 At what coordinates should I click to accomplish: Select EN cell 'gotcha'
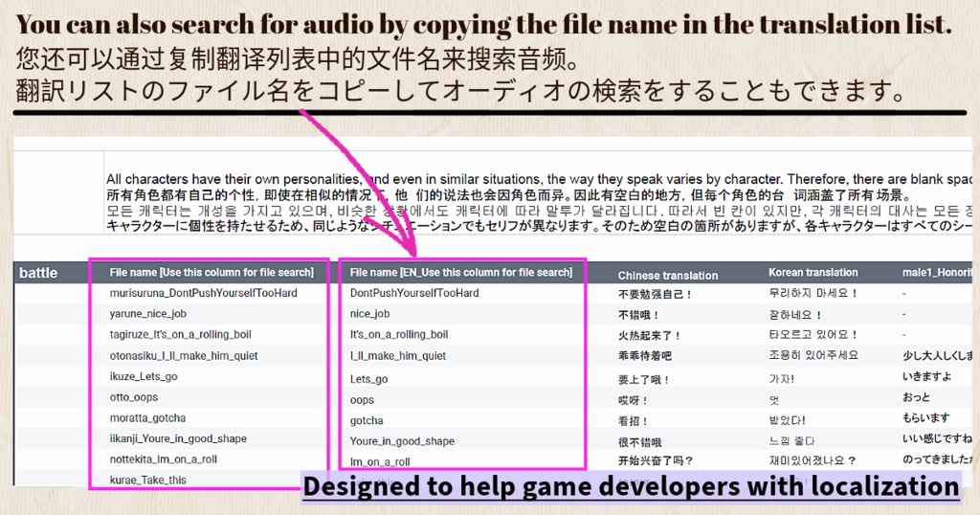coord(367,420)
